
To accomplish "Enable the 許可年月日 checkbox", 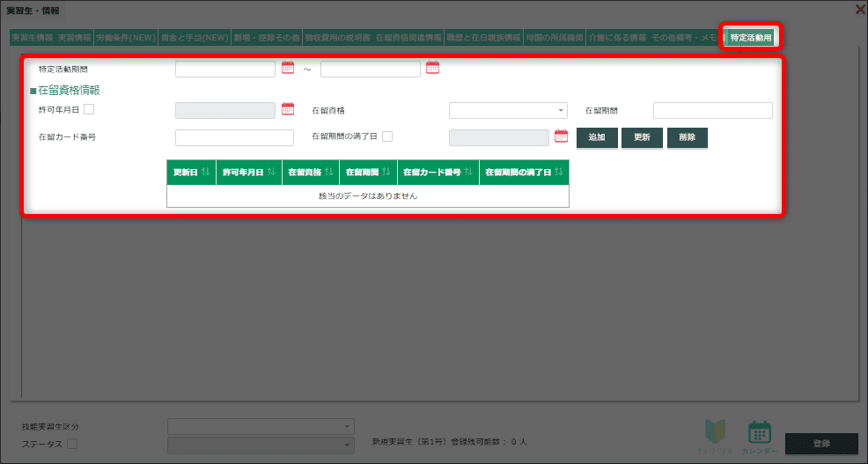I will [x=89, y=110].
